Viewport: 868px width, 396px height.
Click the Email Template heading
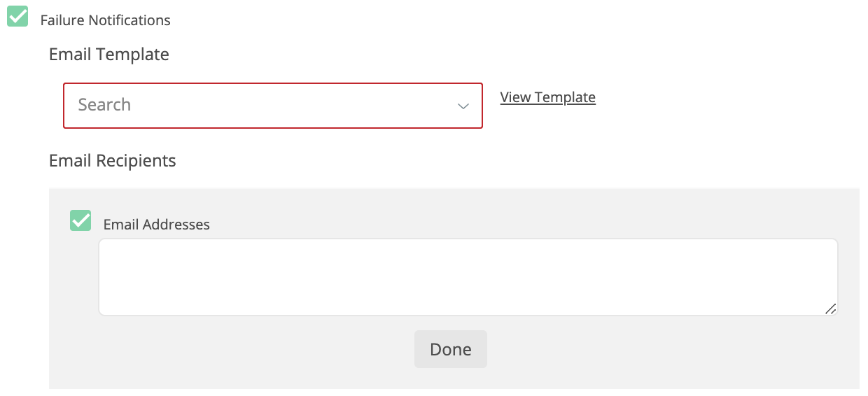tap(109, 54)
